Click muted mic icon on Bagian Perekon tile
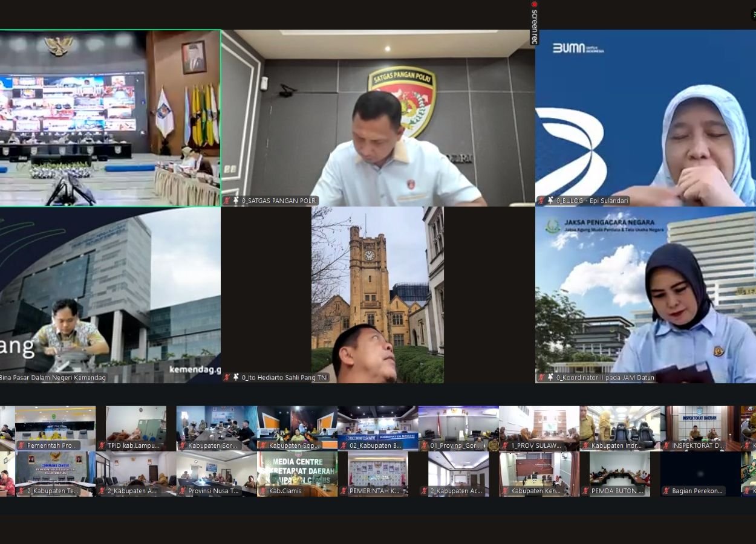Viewport: 756px width, 544px height. coord(666,491)
